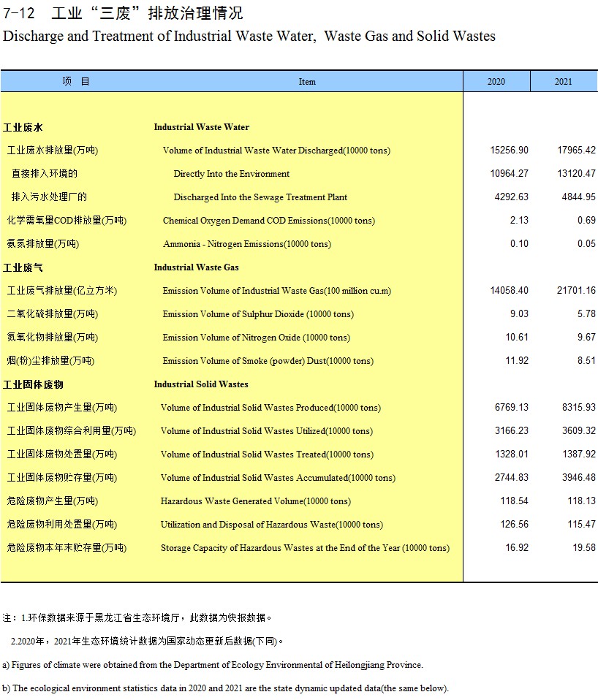Select the 'Item' column header
Image resolution: width=598 pixels, height=700 pixels.
pos(307,82)
